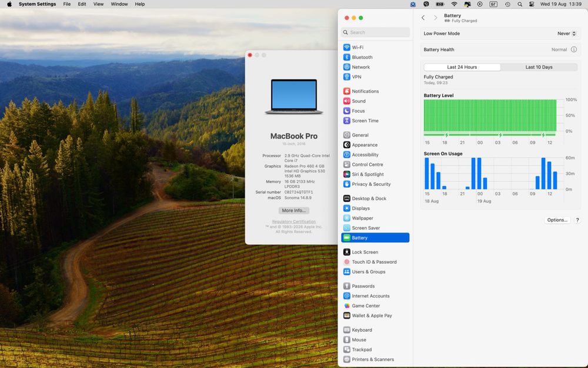Open Keyboard settings

click(x=375, y=330)
